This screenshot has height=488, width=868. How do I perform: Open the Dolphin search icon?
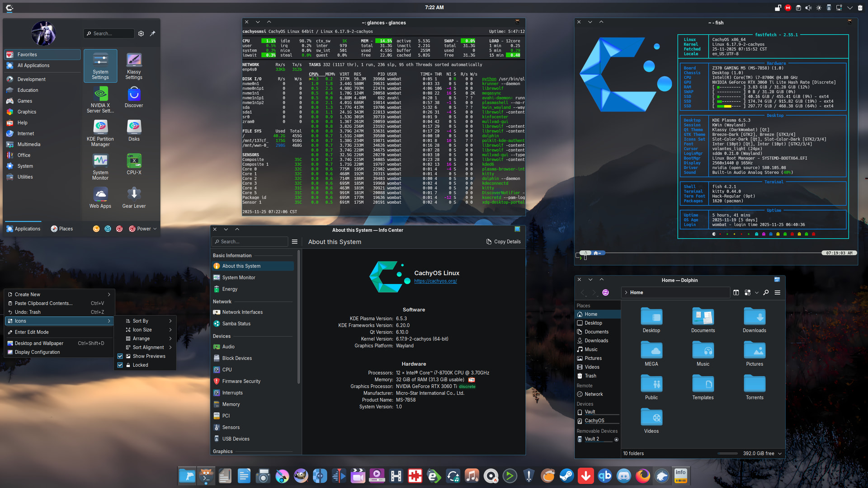point(766,292)
